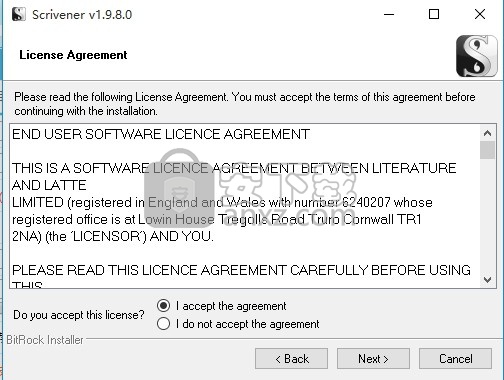504x380 pixels.
Task: Click the large Scrivener S logo
Action: click(476, 56)
